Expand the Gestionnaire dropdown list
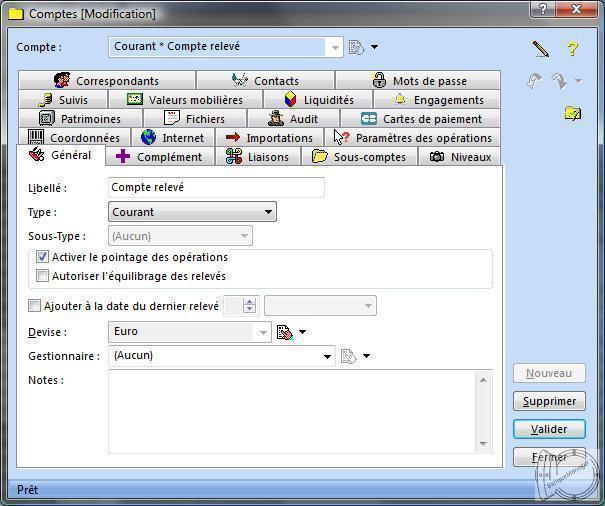 point(327,356)
